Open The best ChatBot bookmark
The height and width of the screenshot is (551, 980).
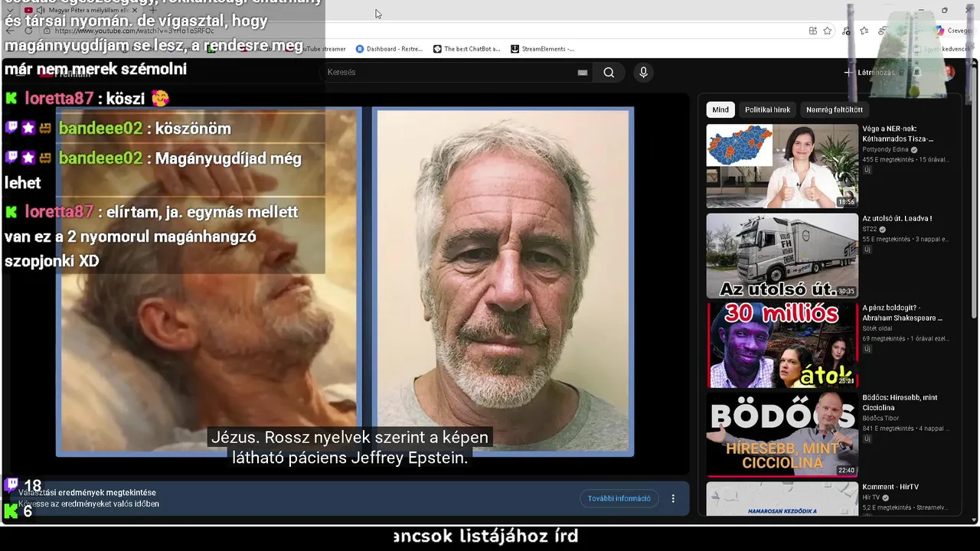click(x=466, y=49)
